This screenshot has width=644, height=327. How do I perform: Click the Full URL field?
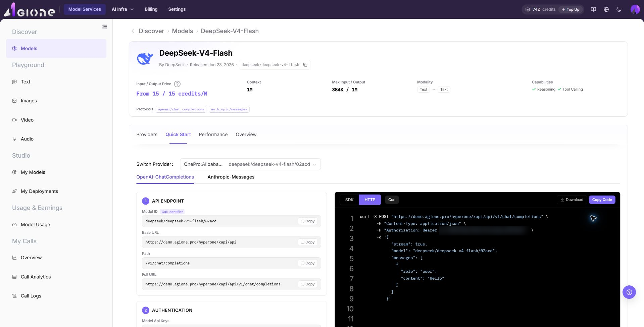[232, 284]
